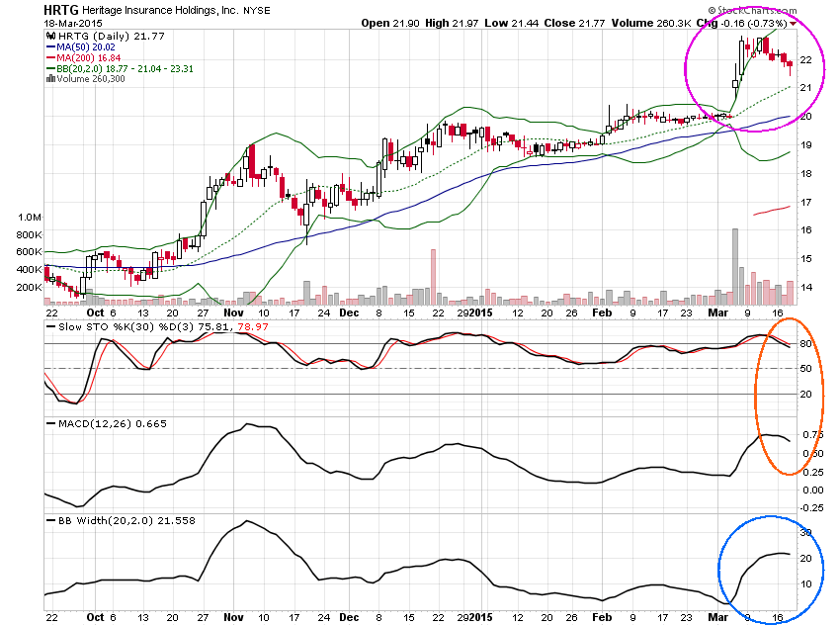Click the Volume 260,300 legend text

[91, 79]
